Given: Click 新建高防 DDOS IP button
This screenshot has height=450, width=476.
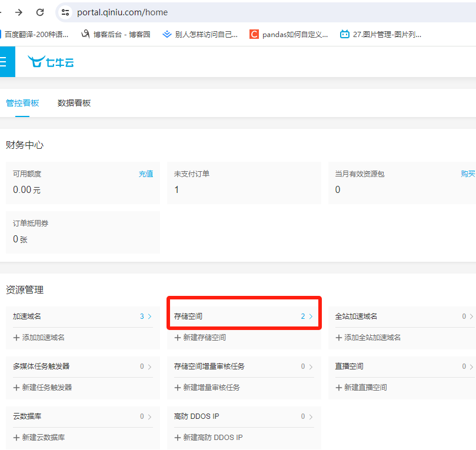Looking at the screenshot, I should (208, 438).
